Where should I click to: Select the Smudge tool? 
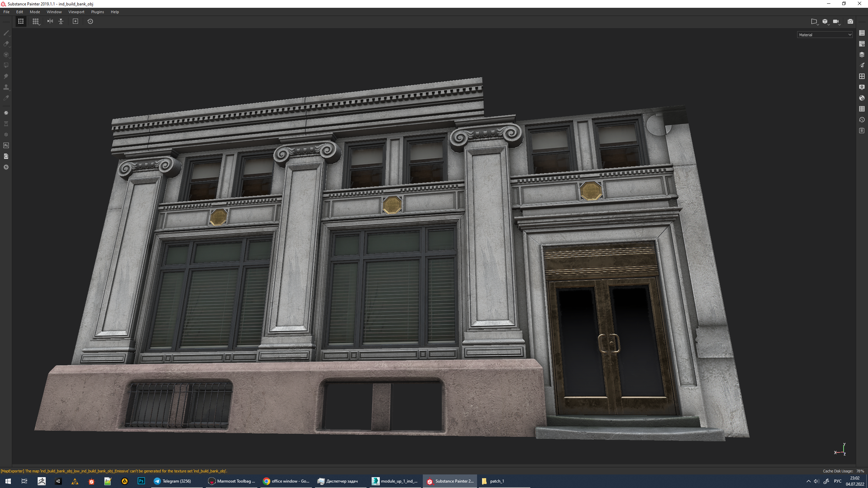point(6,76)
